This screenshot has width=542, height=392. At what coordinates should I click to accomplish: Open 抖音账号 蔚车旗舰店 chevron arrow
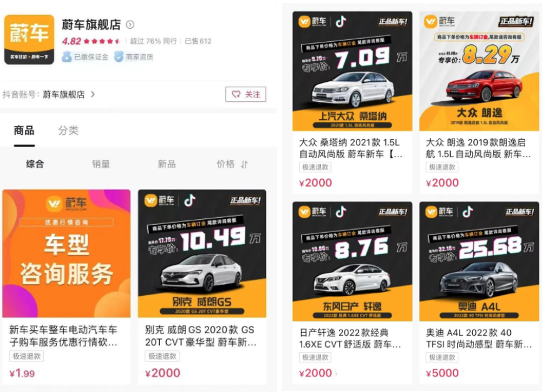pyautogui.click(x=92, y=94)
